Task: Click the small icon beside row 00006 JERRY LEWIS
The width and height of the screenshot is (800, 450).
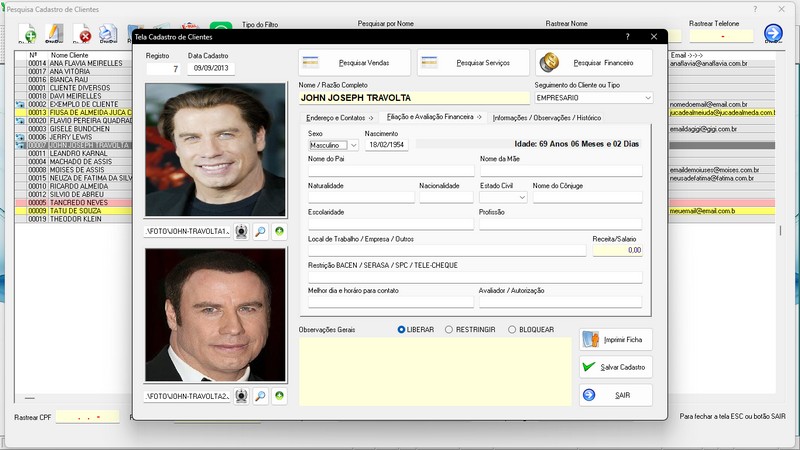Action: 20,137
